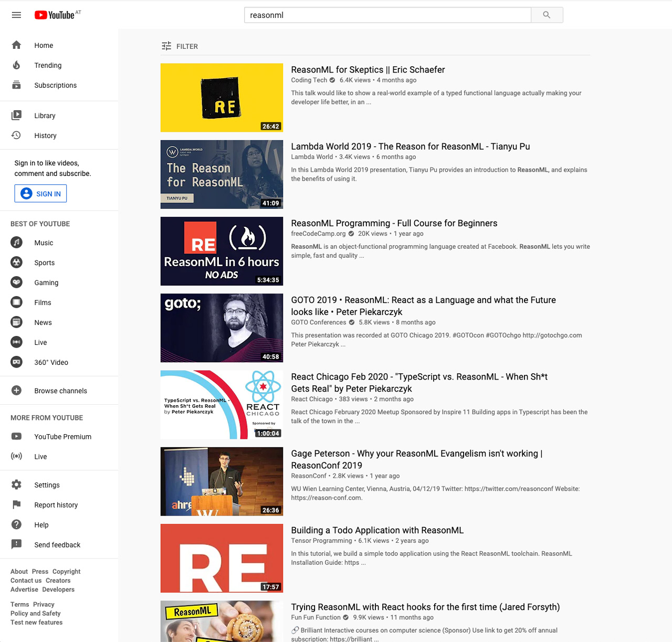Click the Test new features link
The image size is (672, 642).
pyautogui.click(x=36, y=623)
